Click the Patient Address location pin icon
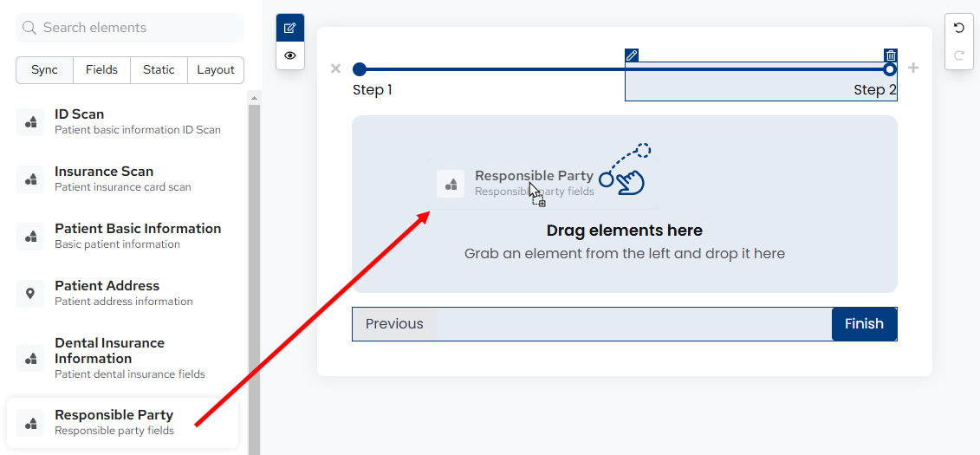The width and height of the screenshot is (980, 455). pyautogui.click(x=30, y=293)
